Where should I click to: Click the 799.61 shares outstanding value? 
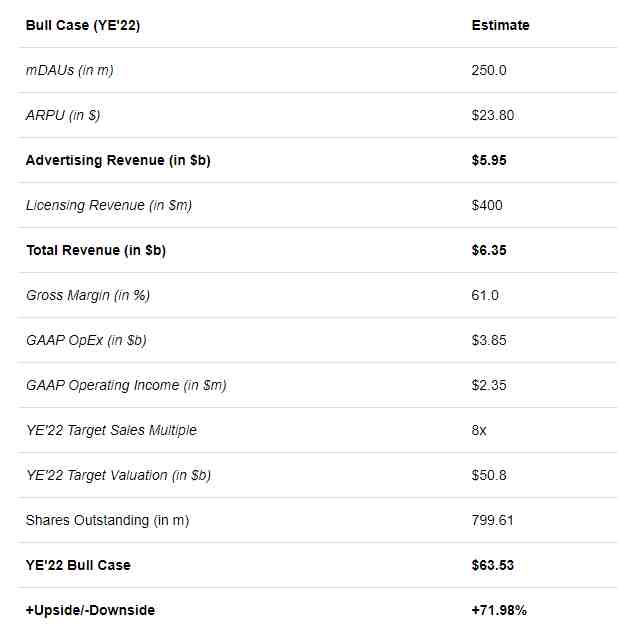492,520
